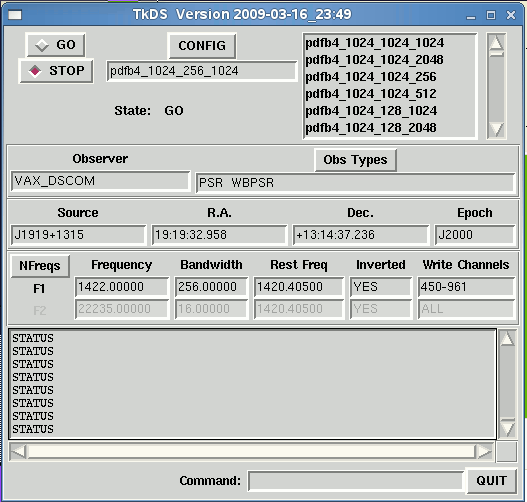The width and height of the screenshot is (527, 502).
Task: Click status log scrollbar up arrow
Action: tap(507, 338)
